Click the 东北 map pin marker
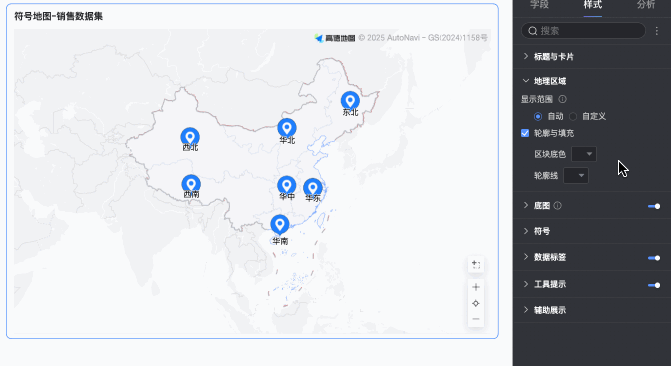 (x=350, y=101)
